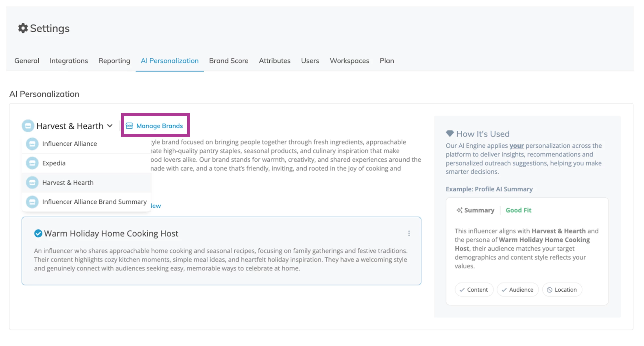Click the Manage Brands store icon
The width and height of the screenshot is (644, 346).
[129, 126]
